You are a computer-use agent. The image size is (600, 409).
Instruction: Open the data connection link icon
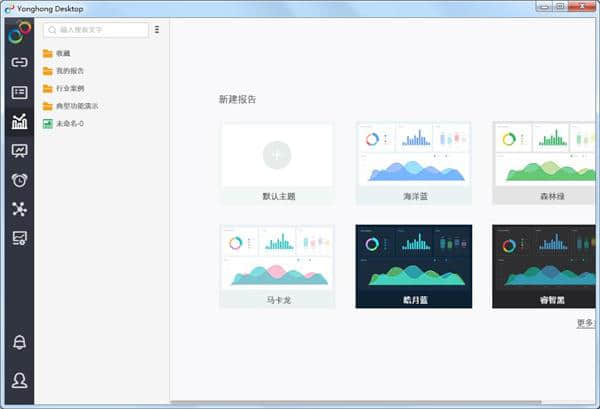point(18,62)
